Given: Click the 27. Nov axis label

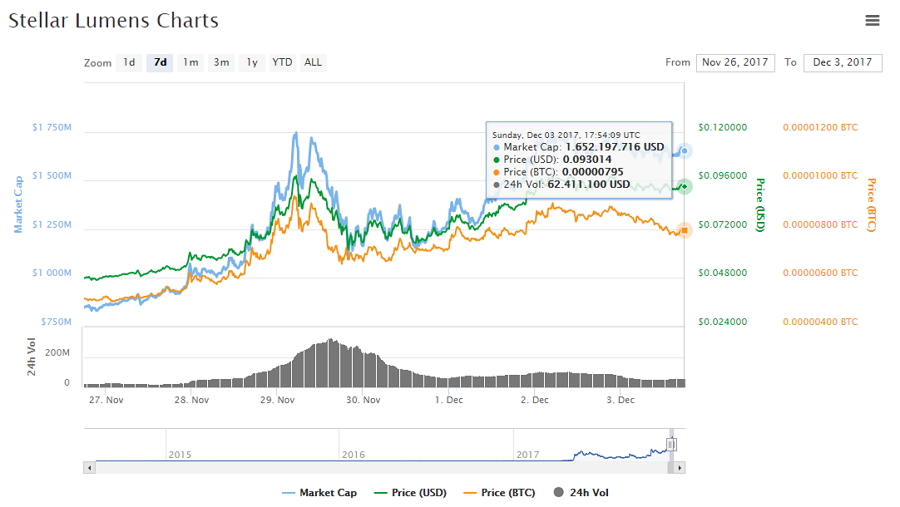Looking at the screenshot, I should 106,400.
